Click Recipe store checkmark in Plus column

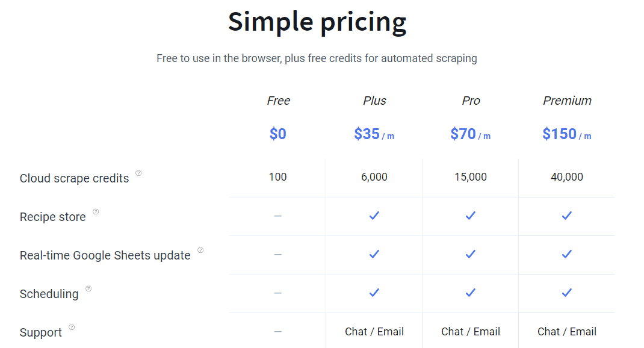(374, 216)
